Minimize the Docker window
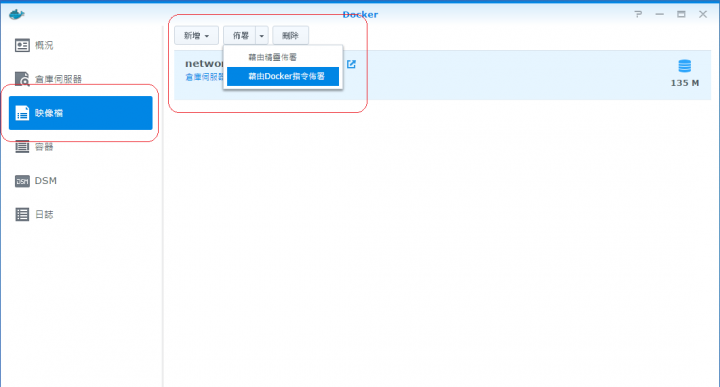The width and height of the screenshot is (720, 387). 660,14
